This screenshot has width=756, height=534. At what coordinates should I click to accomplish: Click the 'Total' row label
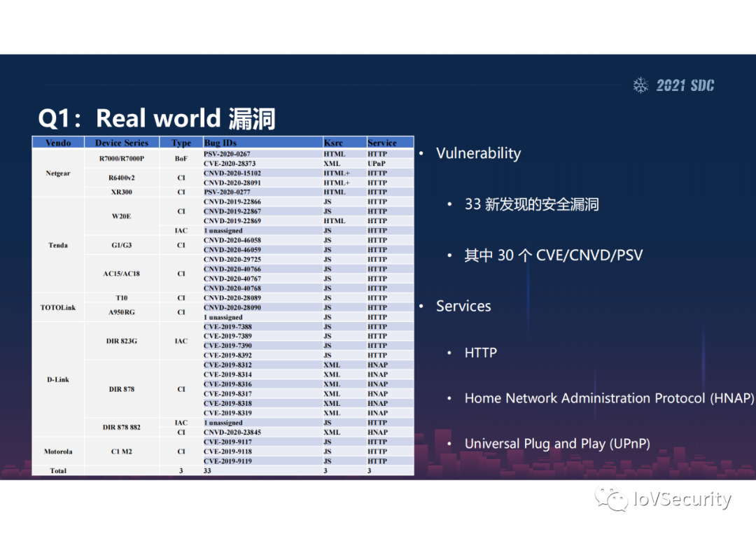coord(58,471)
